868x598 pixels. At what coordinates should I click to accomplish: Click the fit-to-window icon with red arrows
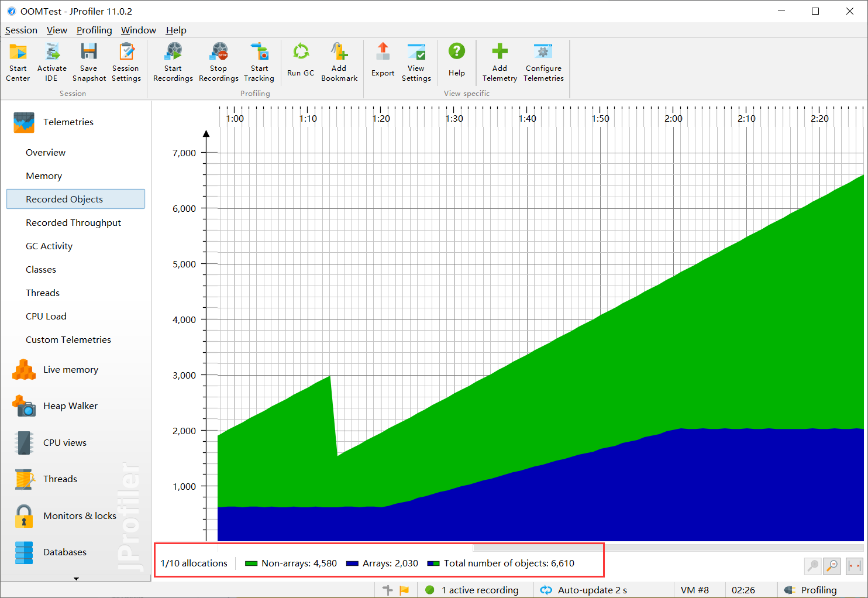(x=855, y=566)
